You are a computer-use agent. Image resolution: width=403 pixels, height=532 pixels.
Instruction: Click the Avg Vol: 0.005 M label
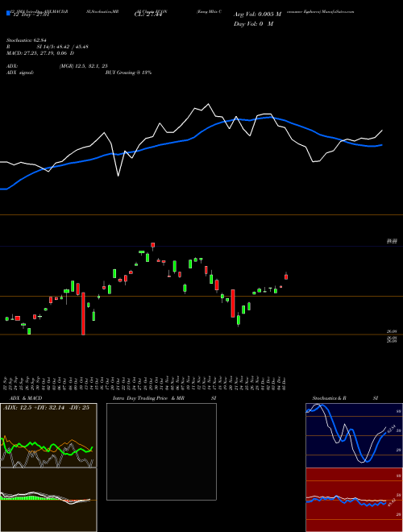(257, 15)
